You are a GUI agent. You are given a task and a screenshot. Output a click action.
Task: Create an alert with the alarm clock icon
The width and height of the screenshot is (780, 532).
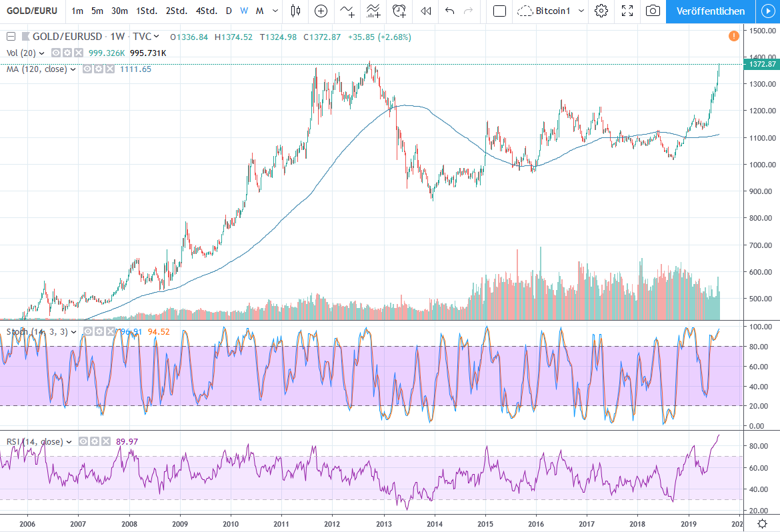pyautogui.click(x=399, y=11)
